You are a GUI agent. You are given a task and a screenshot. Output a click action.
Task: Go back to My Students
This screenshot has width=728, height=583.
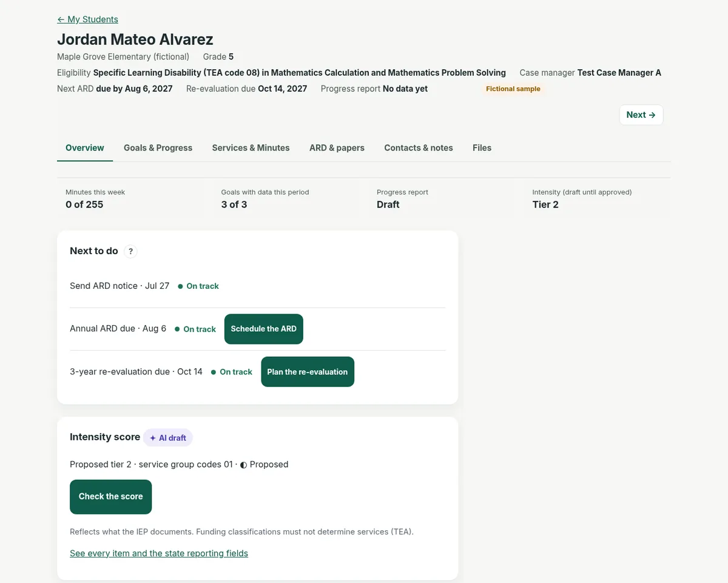[x=87, y=19]
